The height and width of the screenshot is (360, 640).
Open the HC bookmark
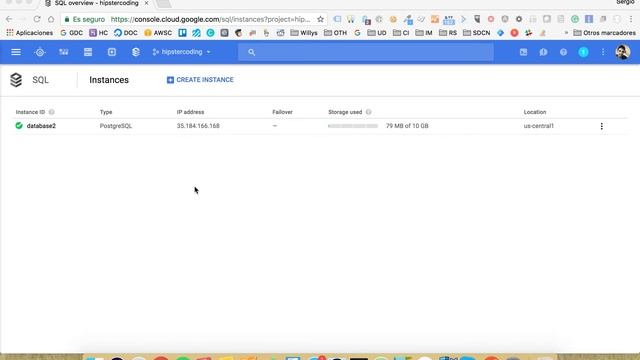point(98,33)
